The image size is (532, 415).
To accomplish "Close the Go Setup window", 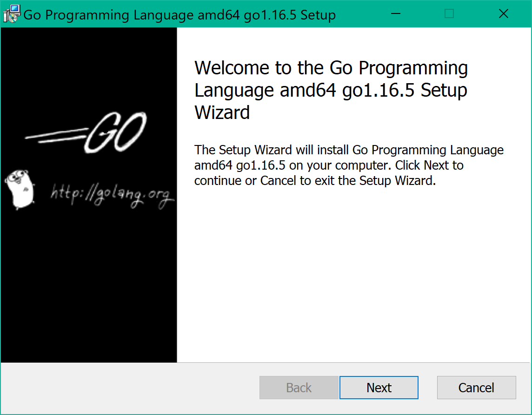I will click(504, 14).
